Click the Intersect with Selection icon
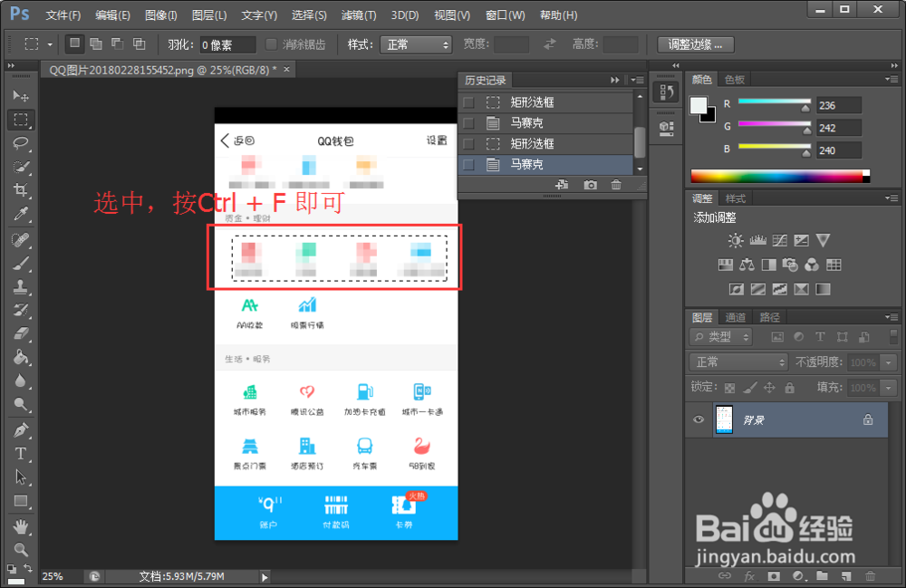Screen dimensions: 906x588 click(x=139, y=43)
